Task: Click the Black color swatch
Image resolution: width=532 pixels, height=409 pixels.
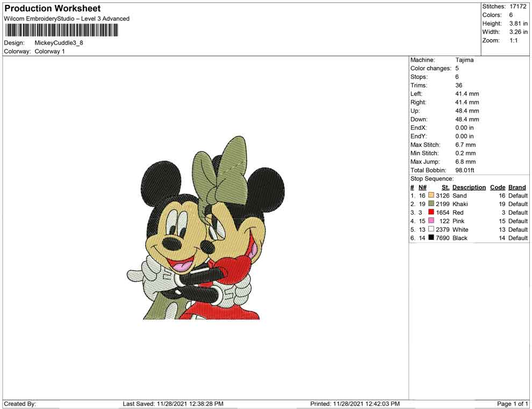Action: pyautogui.click(x=431, y=238)
